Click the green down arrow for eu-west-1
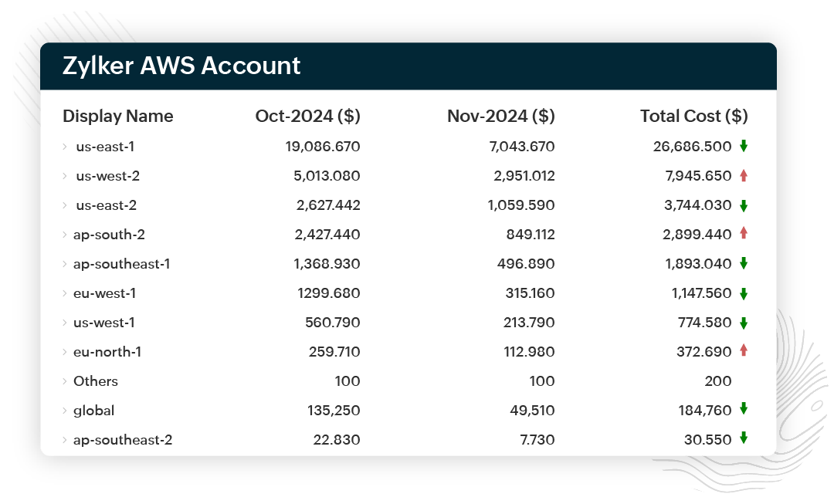 tap(744, 293)
